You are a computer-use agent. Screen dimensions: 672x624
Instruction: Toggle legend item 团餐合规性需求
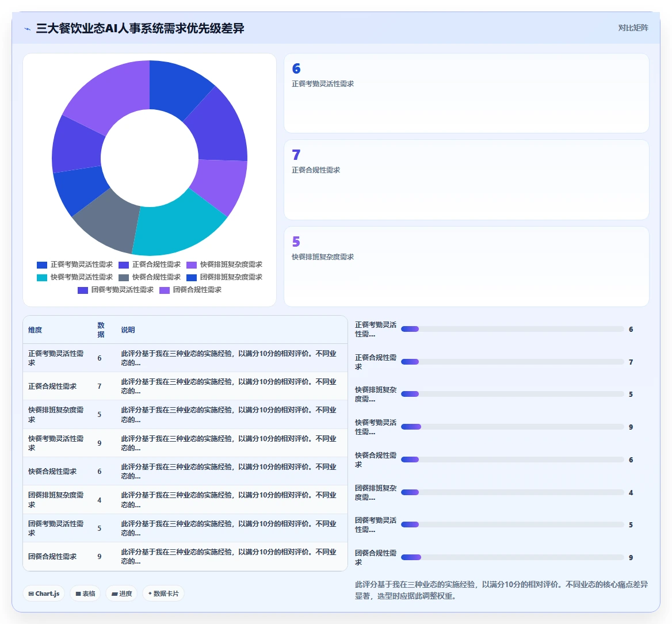[x=190, y=290]
